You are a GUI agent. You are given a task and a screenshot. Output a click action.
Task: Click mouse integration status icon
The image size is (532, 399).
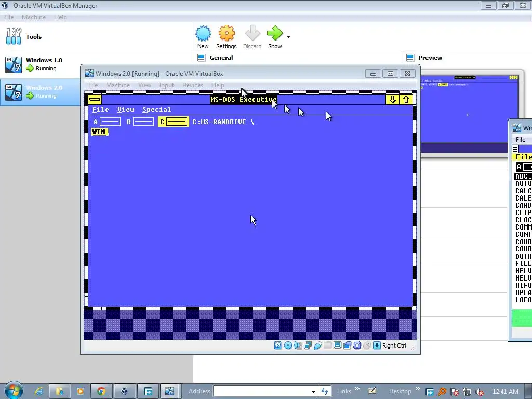367,345
